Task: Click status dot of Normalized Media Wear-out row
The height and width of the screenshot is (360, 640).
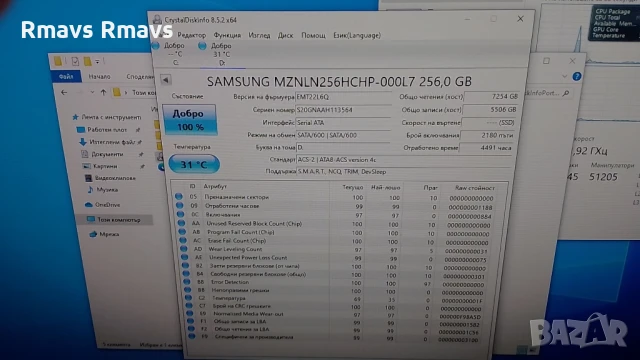Action: coord(190,313)
